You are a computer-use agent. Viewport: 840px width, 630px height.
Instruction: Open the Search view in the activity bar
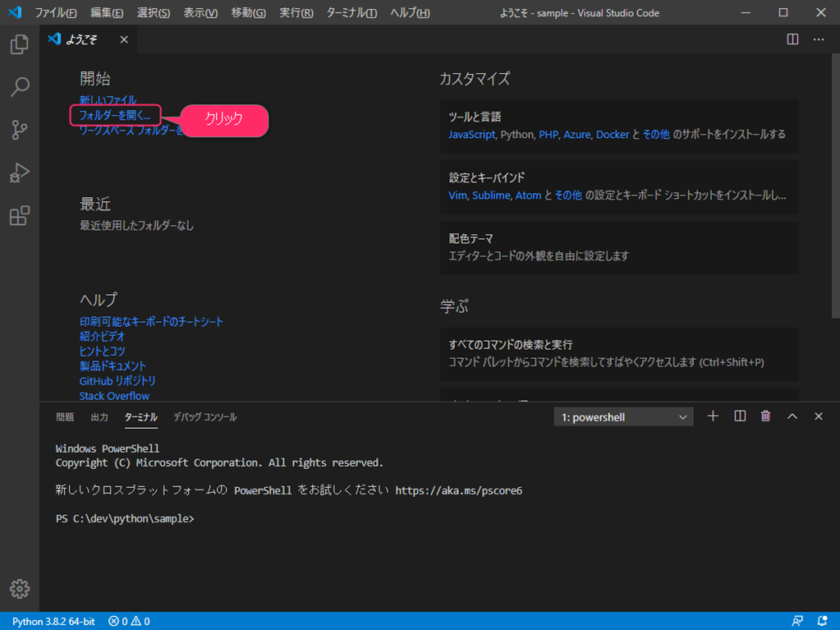click(x=19, y=87)
